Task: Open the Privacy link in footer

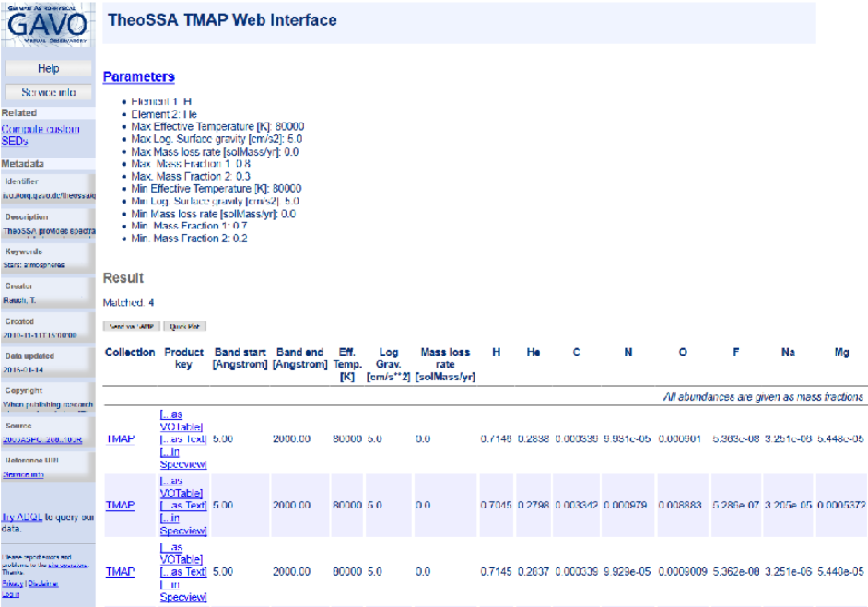Action: [11, 584]
